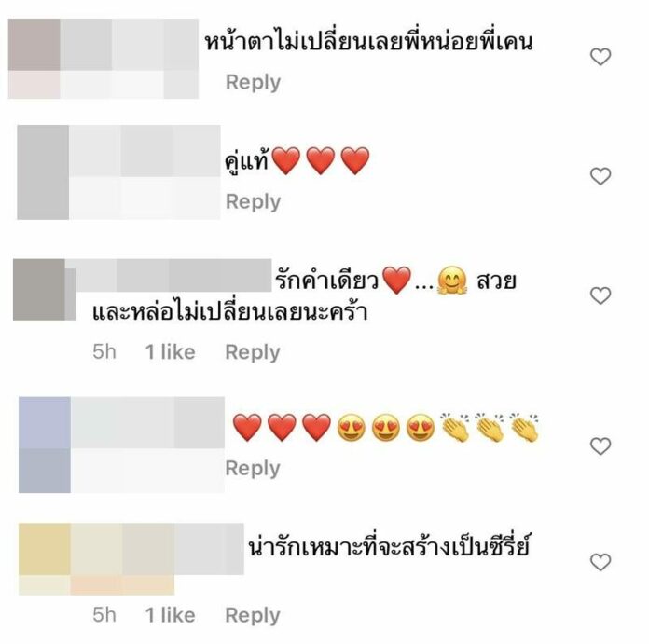Select the 5h timestamp under รักคำเดียว comment
649x644 pixels.
point(104,352)
